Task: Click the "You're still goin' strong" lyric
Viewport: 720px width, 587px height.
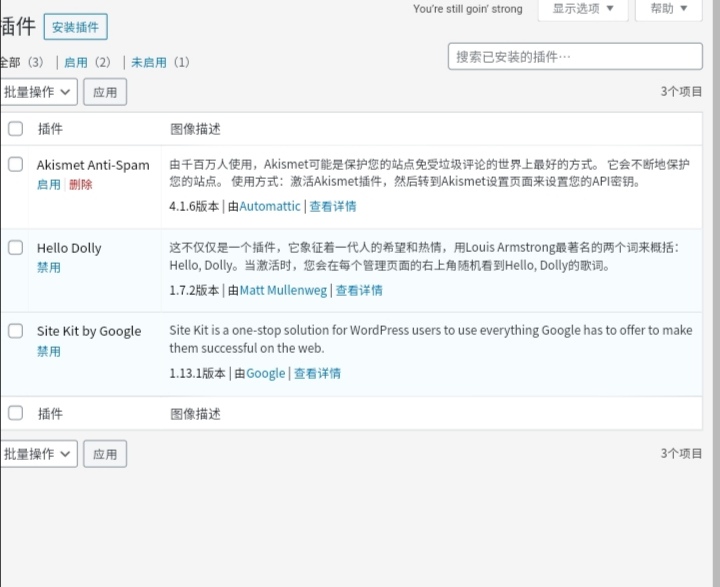Action: (468, 9)
